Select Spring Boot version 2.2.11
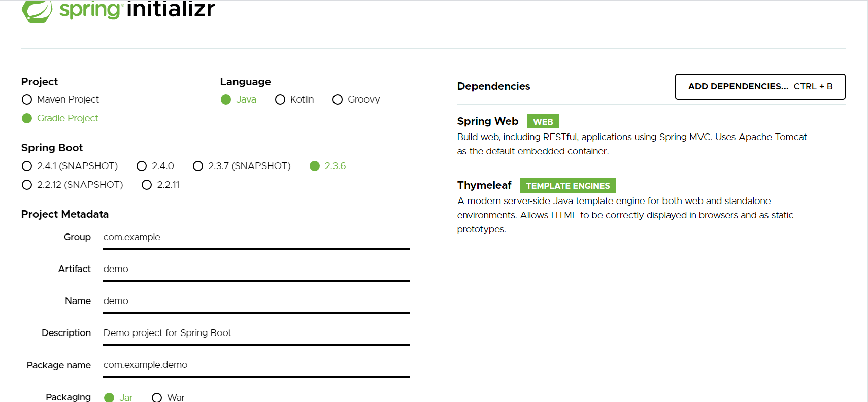 147,185
